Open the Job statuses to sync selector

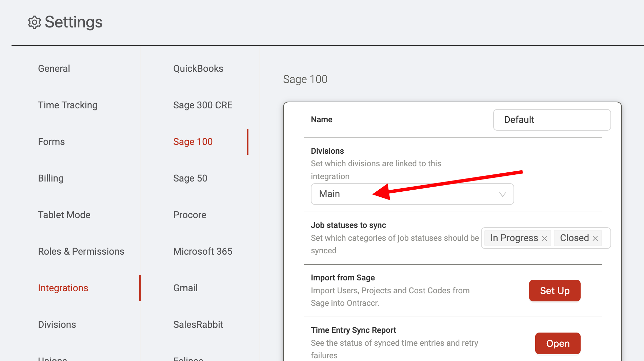click(x=546, y=238)
